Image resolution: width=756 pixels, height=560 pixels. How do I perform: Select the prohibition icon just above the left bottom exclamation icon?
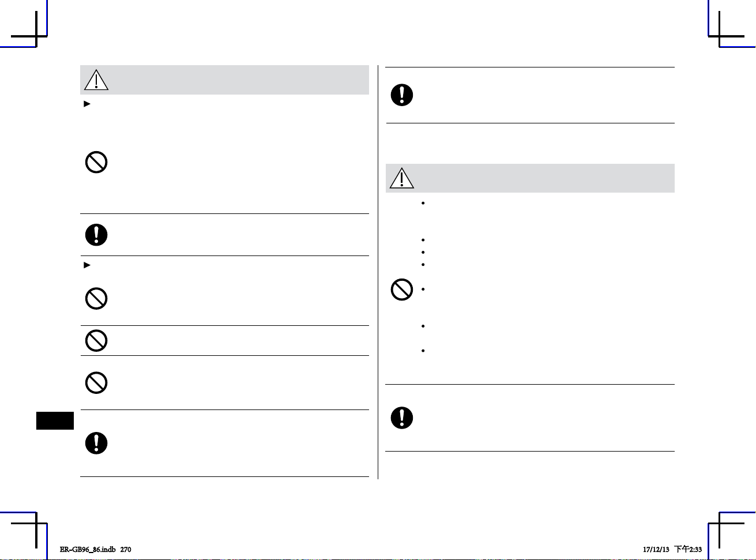pos(96,383)
